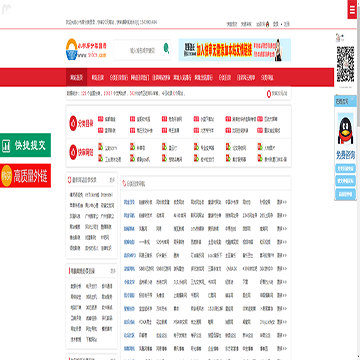Click the yellow-text advertisement banner
Viewport: 360px width, 360px height.
235,50
